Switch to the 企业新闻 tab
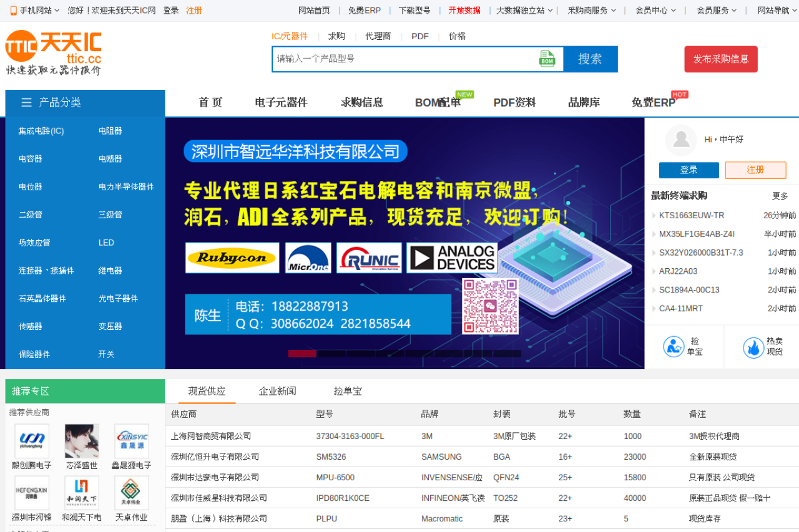The image size is (799, 532). coord(277,391)
